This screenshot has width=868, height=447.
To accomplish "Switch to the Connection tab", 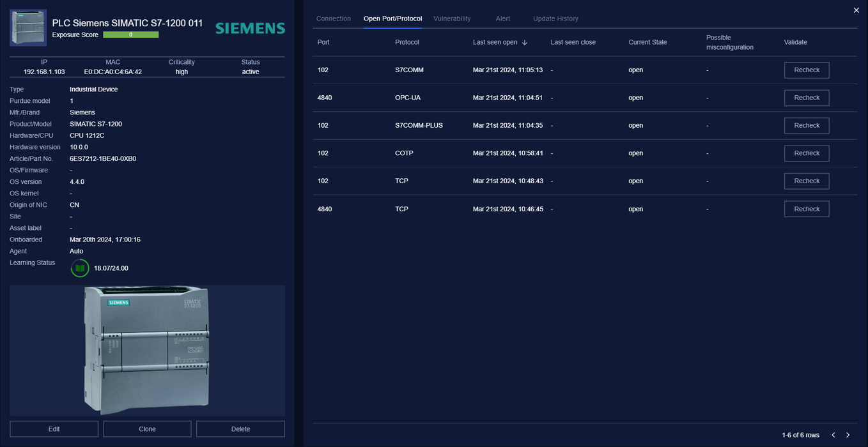I will pos(334,19).
